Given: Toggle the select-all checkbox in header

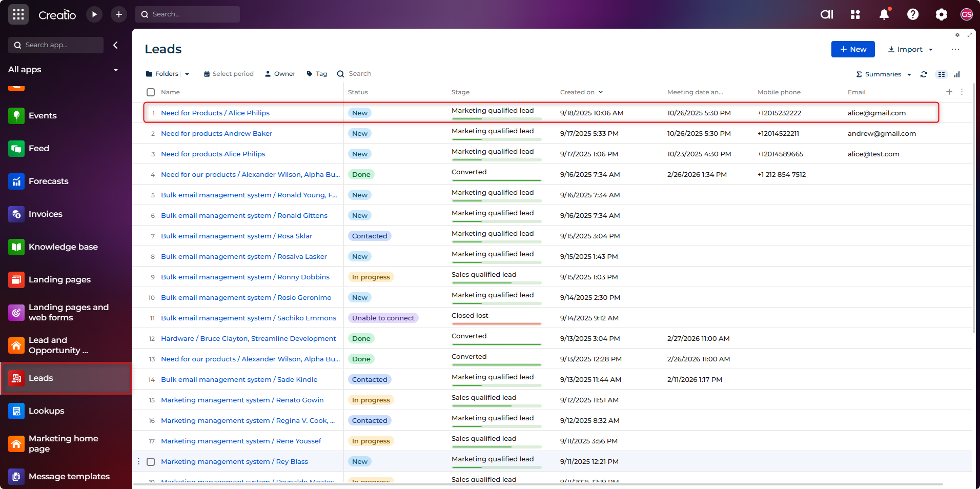Looking at the screenshot, I should [151, 92].
